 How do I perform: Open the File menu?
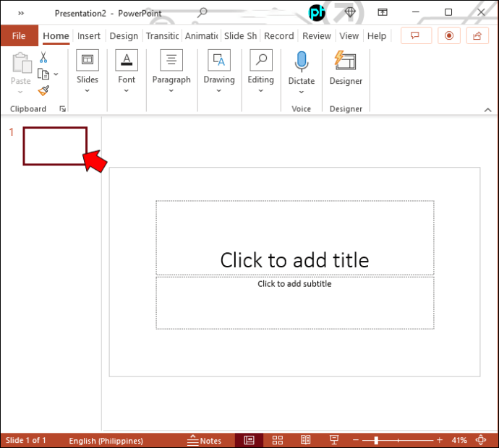click(19, 35)
